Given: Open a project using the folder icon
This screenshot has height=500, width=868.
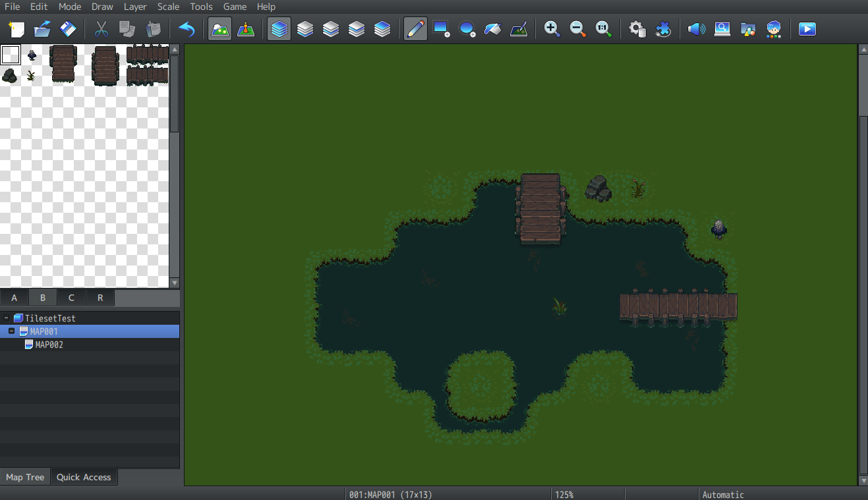Looking at the screenshot, I should [42, 29].
